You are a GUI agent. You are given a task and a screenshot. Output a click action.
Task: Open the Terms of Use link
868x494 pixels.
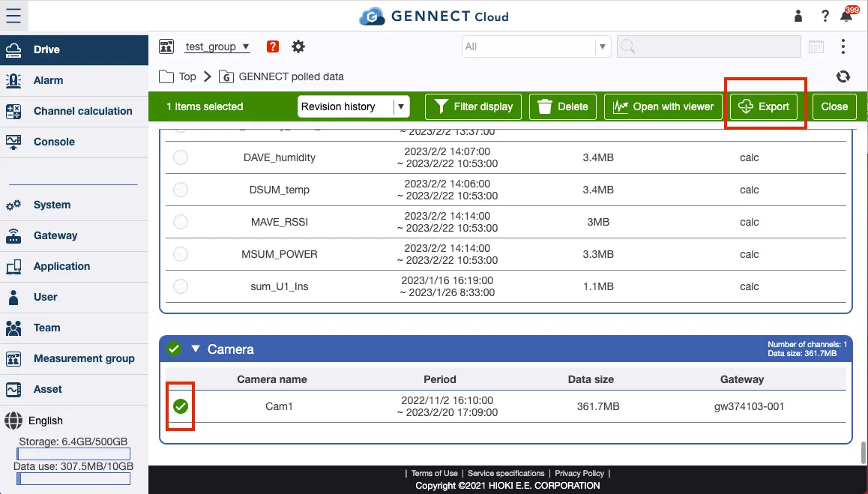433,473
